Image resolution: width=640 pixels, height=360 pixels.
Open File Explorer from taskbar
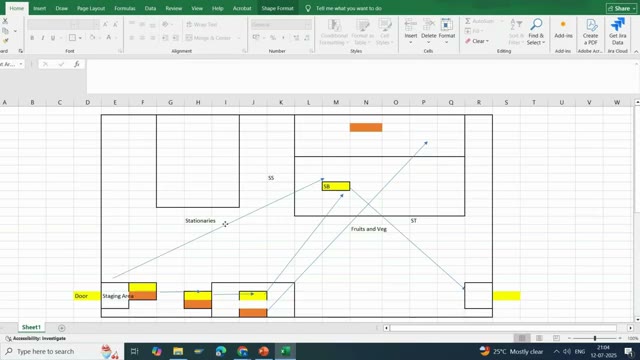[x=178, y=351]
